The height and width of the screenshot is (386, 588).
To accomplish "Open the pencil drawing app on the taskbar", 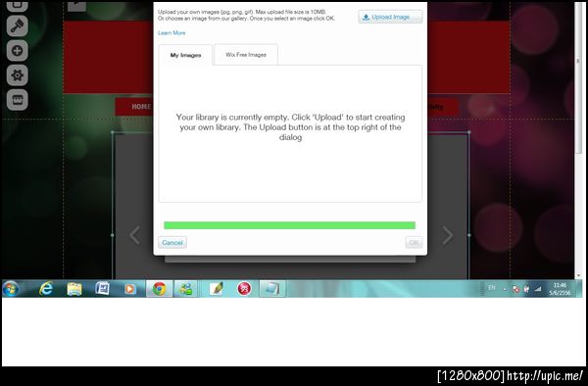I will pyautogui.click(x=217, y=289).
